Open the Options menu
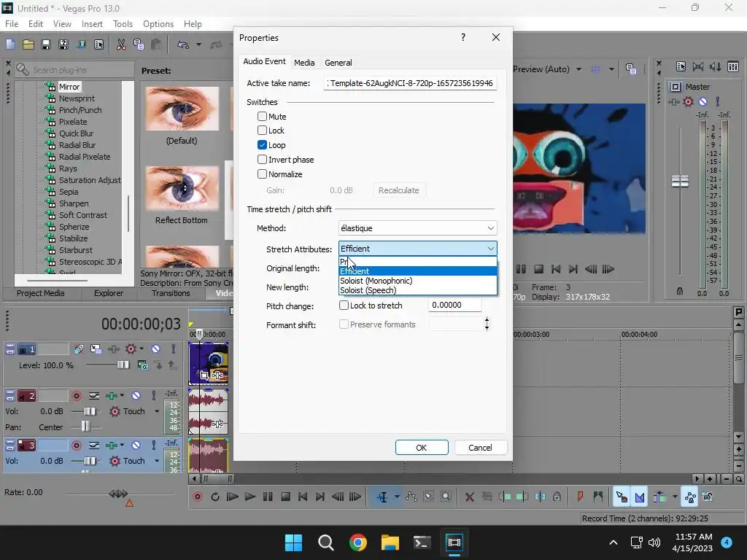 (x=158, y=24)
